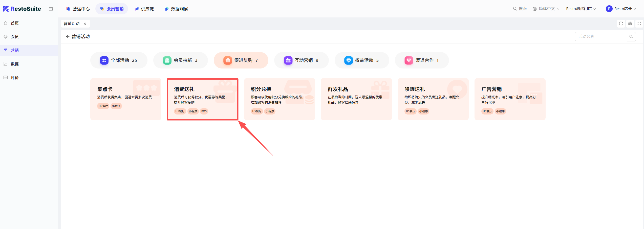Close the 营销活动 tab
644x229 pixels.
pyautogui.click(x=85, y=24)
